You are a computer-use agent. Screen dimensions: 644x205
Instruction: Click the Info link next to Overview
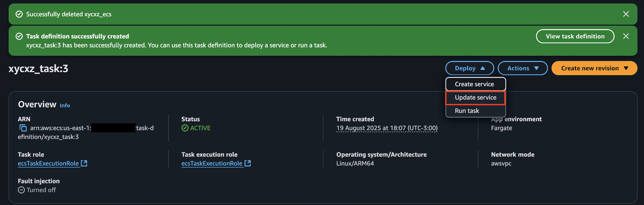pos(65,105)
